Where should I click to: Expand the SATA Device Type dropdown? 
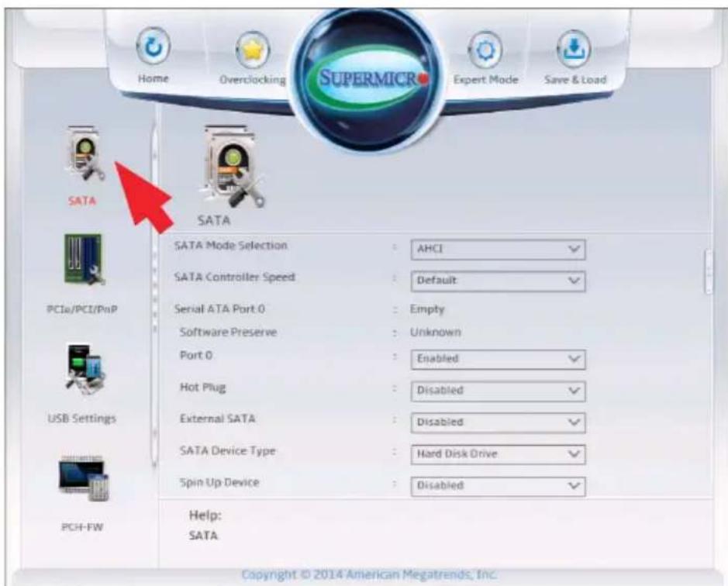pyautogui.click(x=498, y=454)
